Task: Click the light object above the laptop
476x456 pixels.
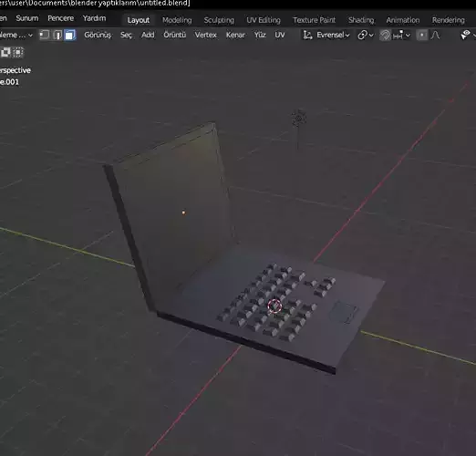Action: coord(299,118)
